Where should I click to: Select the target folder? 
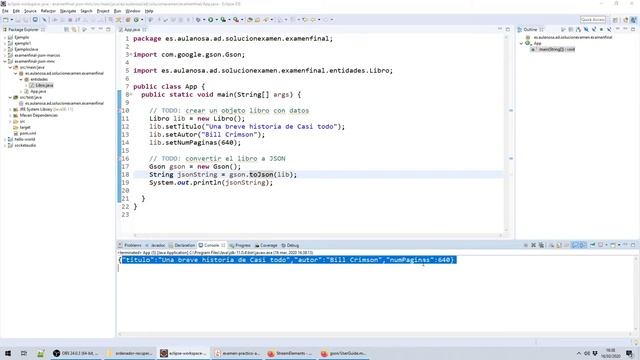pyautogui.click(x=22, y=127)
